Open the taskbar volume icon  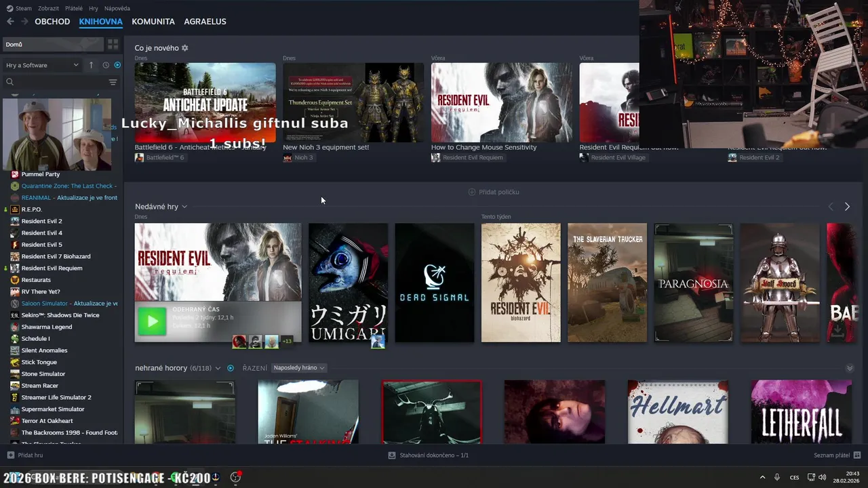pyautogui.click(x=822, y=477)
